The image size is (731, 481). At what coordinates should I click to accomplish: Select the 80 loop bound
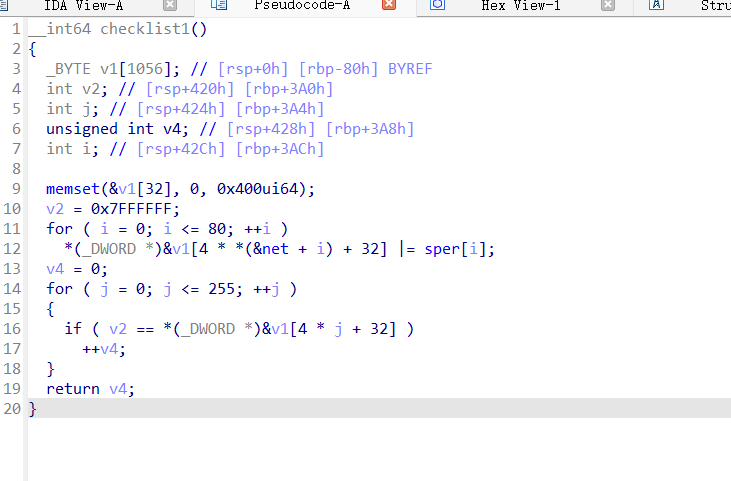217,229
